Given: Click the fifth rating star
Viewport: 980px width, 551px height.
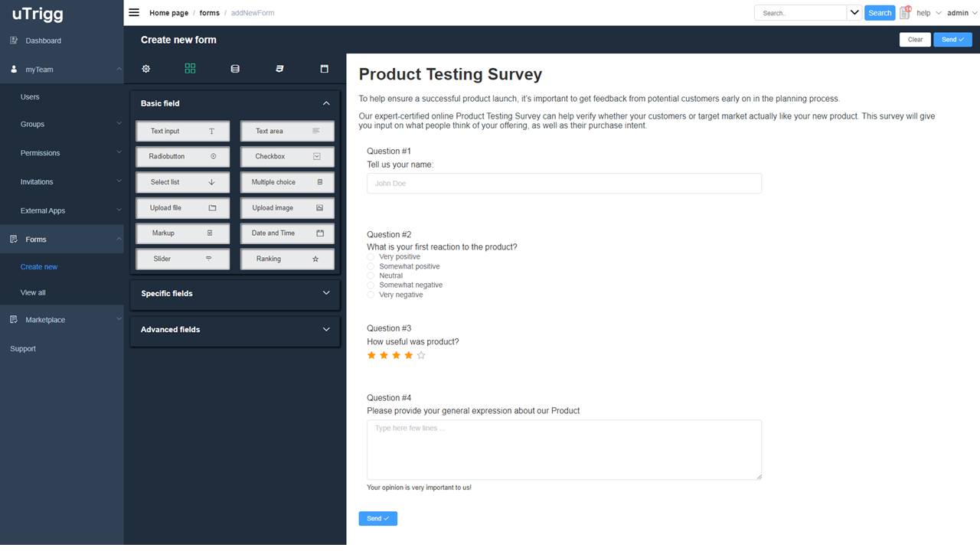Looking at the screenshot, I should click(x=421, y=355).
